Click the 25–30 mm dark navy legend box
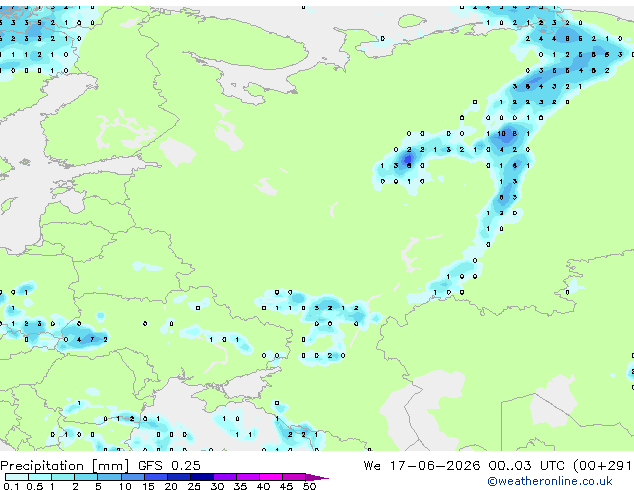This screenshot has height=490, width=634. tap(201, 477)
